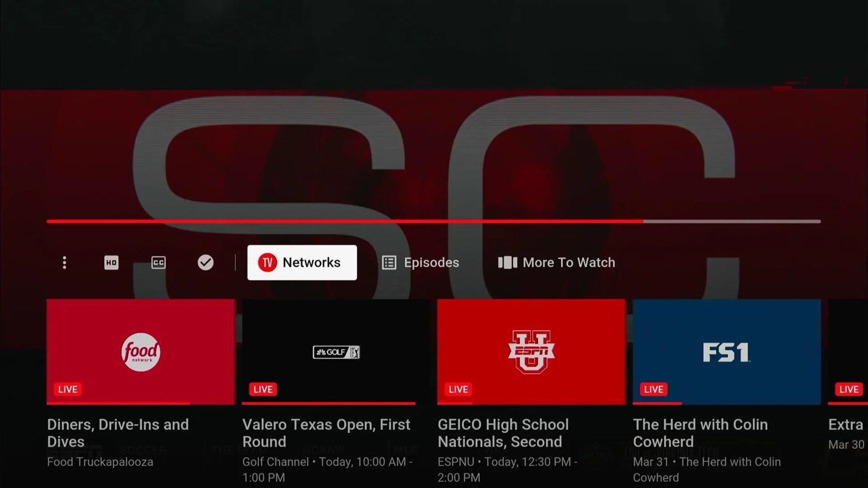Toggle the watched checkmark indicator

coord(205,262)
